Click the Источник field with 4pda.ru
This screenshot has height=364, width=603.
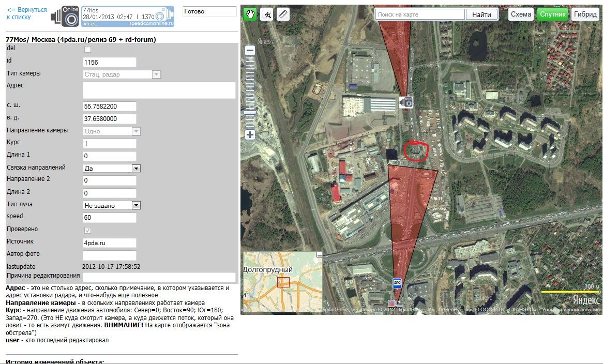tap(110, 243)
